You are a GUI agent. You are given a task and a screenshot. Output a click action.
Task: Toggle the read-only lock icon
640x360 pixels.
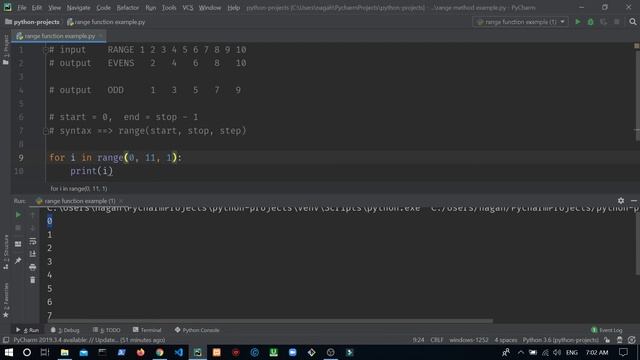pos(607,340)
